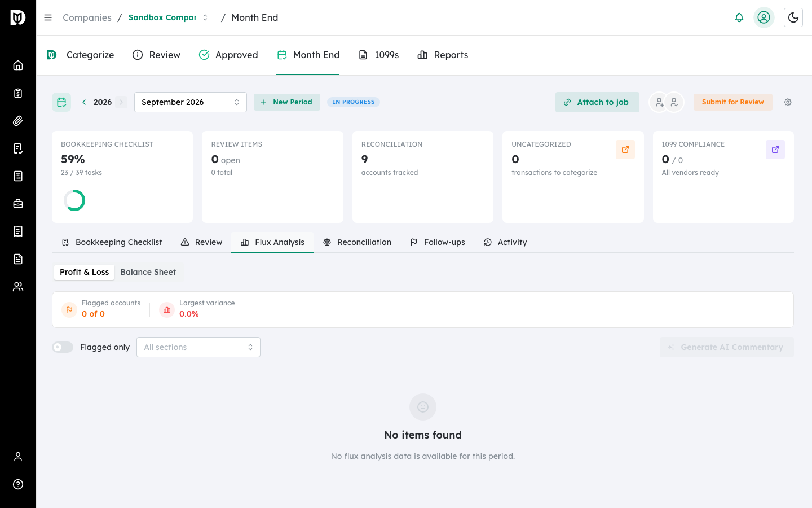Open the Uncategorized external link icon
Screen dimensions: 812x508
pos(625,150)
